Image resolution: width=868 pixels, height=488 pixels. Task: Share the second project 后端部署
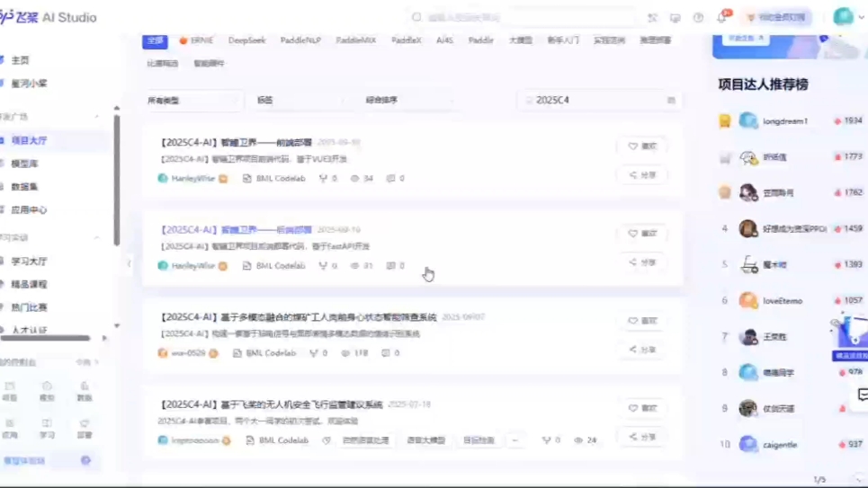pos(642,262)
